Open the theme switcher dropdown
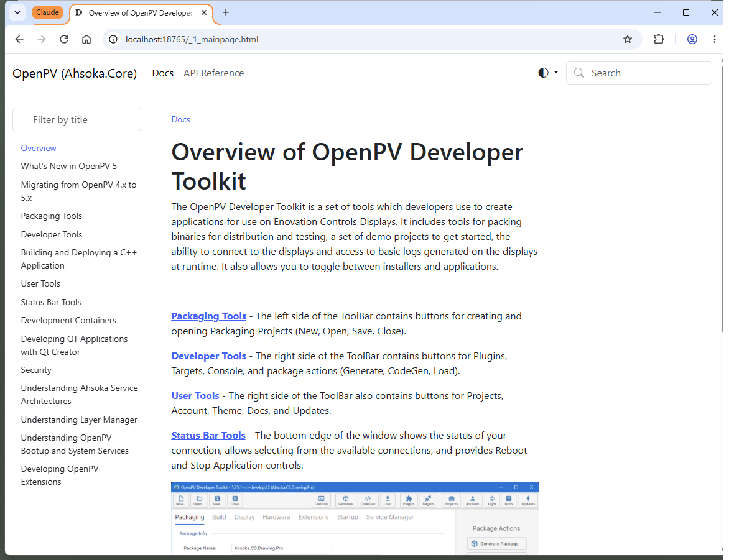Viewport: 734px width, 560px height. pos(548,73)
